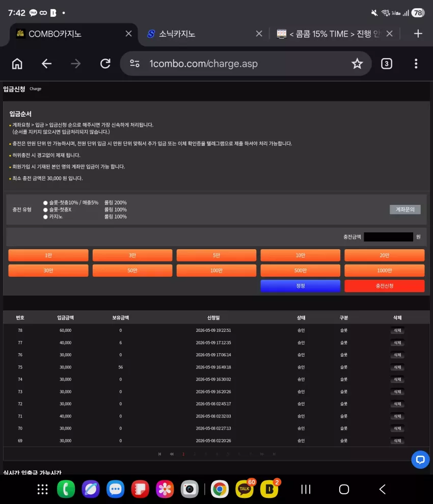433x504 pixels.
Task: Delete row 72 with 삭제 button
Action: (x=397, y=404)
